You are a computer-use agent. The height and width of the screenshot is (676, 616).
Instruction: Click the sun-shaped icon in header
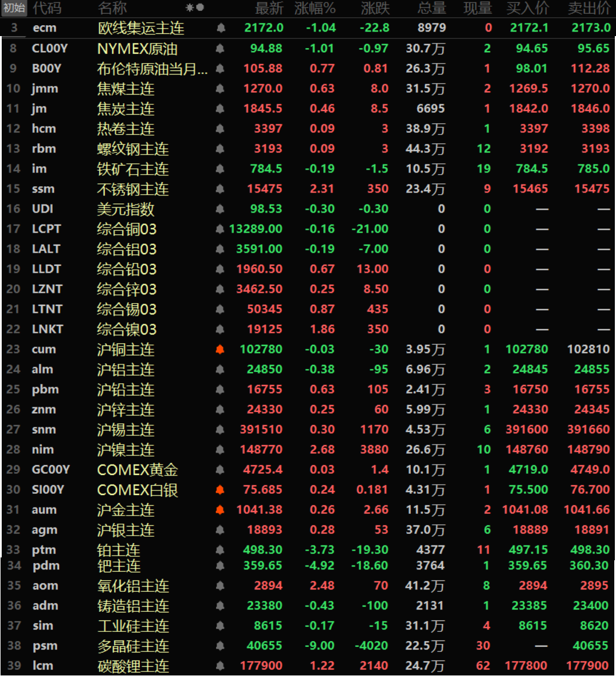pos(190,8)
